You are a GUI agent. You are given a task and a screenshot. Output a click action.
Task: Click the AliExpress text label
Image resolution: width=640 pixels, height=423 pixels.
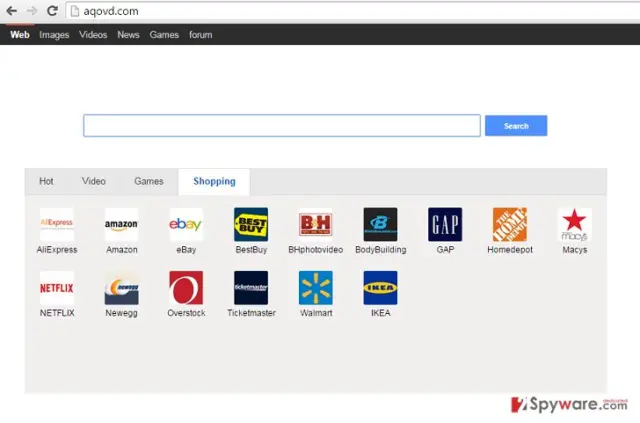click(57, 249)
